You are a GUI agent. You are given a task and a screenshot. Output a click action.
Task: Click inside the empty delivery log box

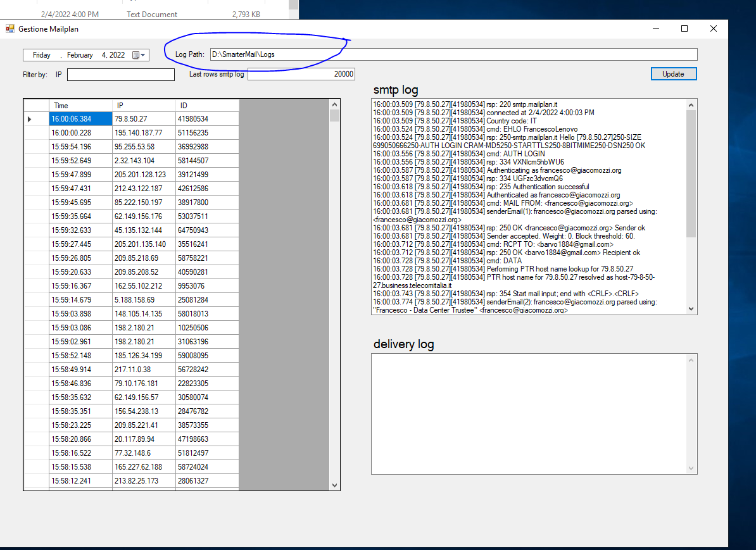click(x=529, y=413)
